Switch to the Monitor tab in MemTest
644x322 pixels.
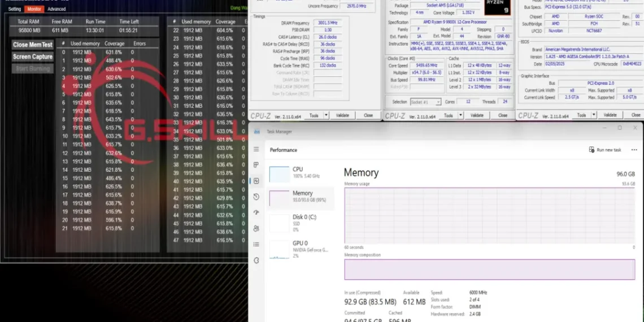click(x=34, y=9)
